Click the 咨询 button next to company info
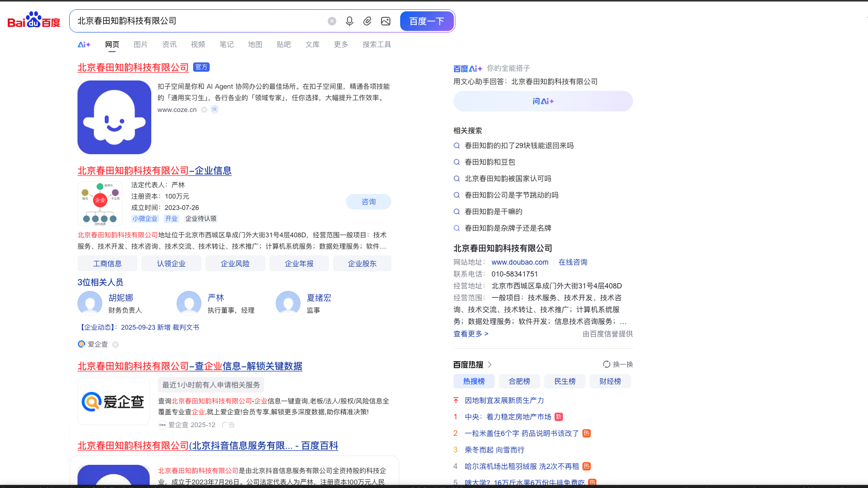The image size is (868, 488). [x=369, y=202]
